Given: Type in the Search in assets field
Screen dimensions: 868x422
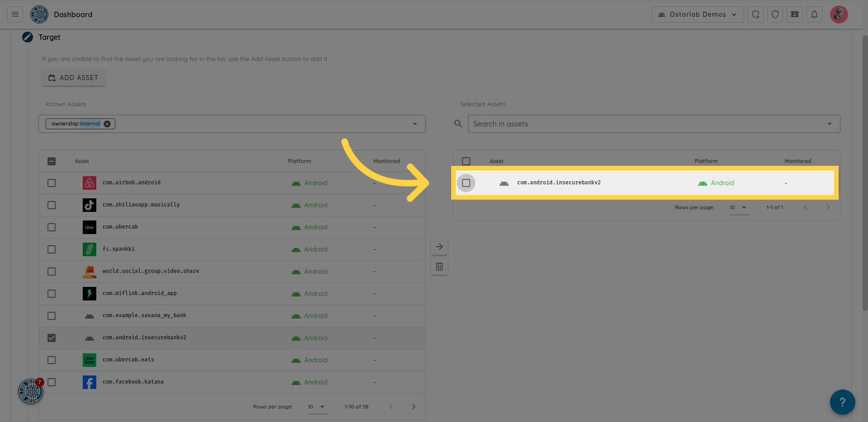Looking at the screenshot, I should coord(646,124).
